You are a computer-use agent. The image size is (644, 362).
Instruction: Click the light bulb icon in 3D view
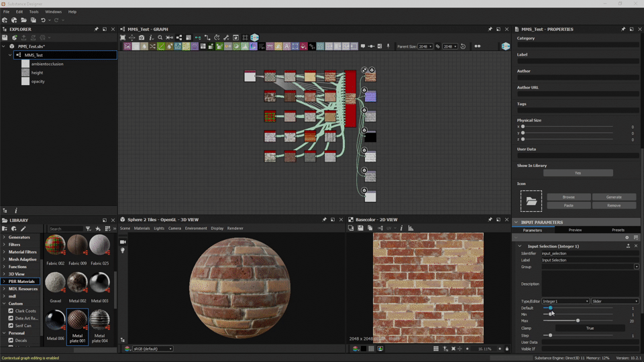123,249
